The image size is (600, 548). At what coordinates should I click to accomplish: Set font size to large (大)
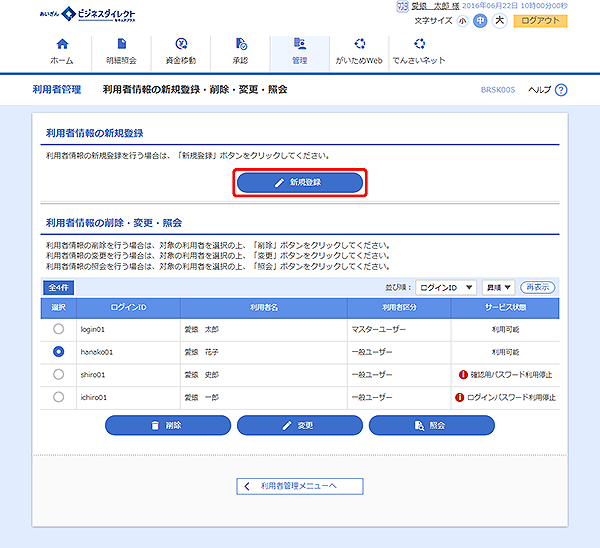point(499,20)
